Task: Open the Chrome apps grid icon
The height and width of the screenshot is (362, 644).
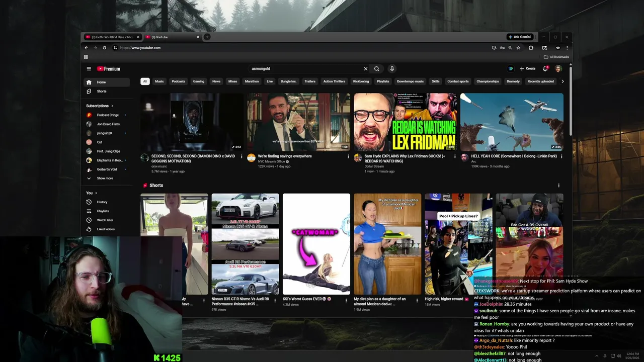Action: 86,57
